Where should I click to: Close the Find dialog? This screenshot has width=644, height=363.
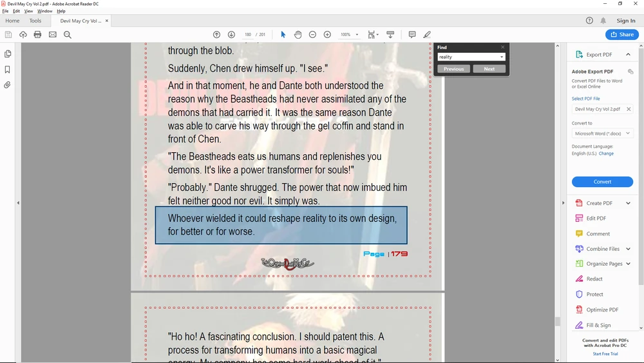(502, 47)
